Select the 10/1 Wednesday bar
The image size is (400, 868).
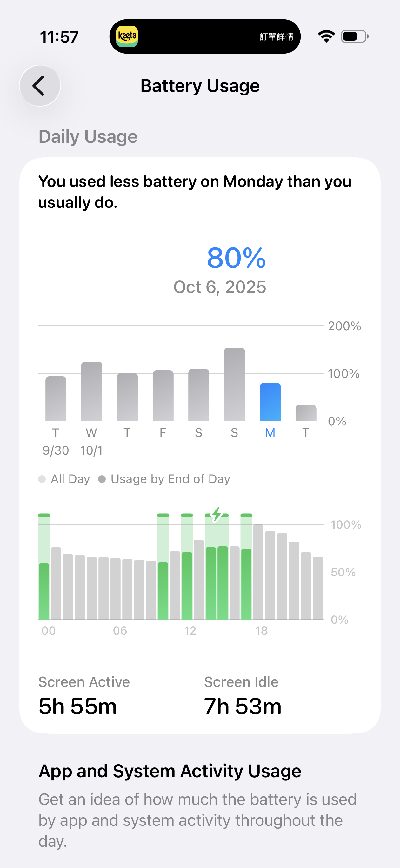point(91,391)
